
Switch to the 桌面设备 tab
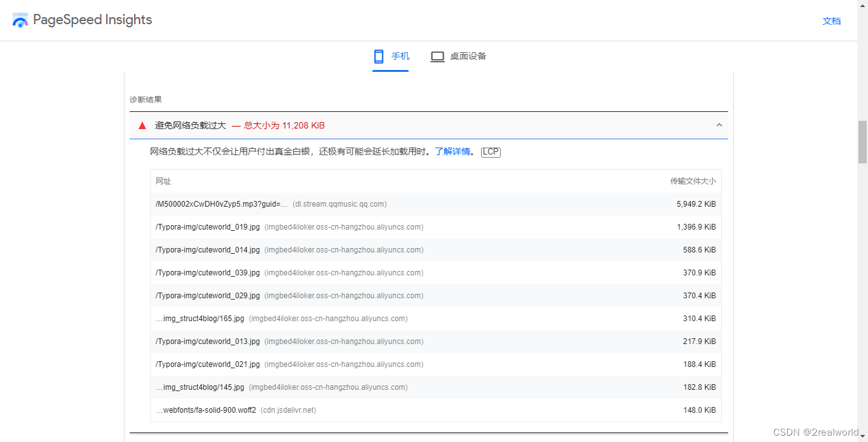(x=458, y=57)
